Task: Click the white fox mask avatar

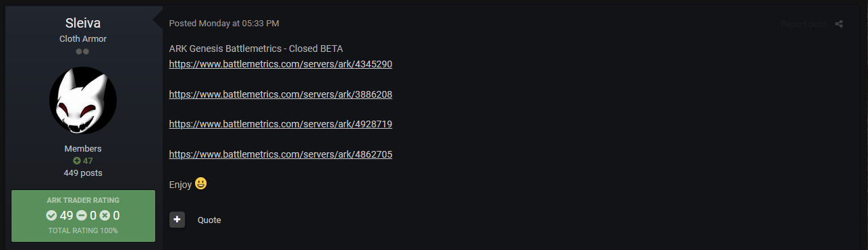Action: click(83, 100)
